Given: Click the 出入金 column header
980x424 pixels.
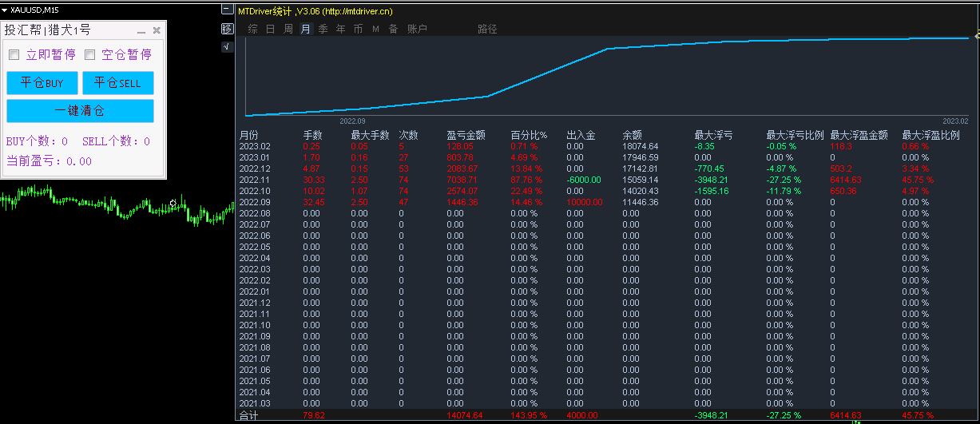Looking at the screenshot, I should (581, 135).
